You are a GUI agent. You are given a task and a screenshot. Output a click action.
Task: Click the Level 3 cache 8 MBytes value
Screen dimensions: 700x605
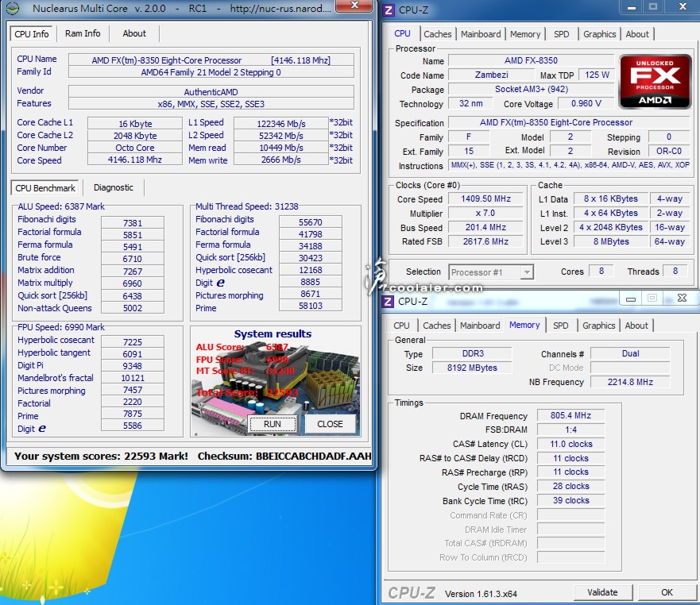coord(611,241)
